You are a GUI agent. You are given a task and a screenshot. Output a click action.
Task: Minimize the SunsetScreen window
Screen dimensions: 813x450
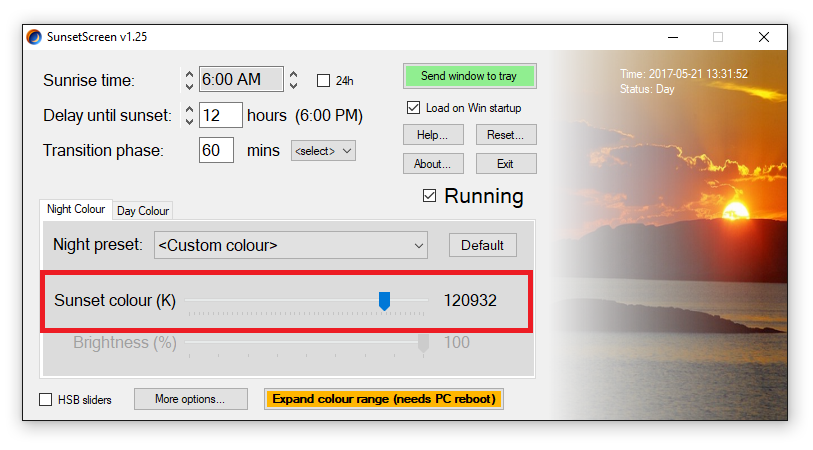click(673, 37)
